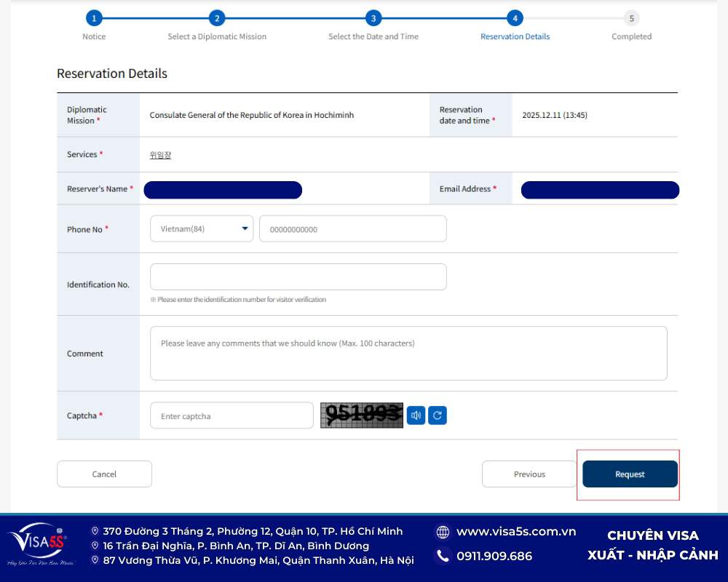Click the phone icon next to 0911.909.686
Viewport: 728px width, 582px height.
(x=443, y=555)
